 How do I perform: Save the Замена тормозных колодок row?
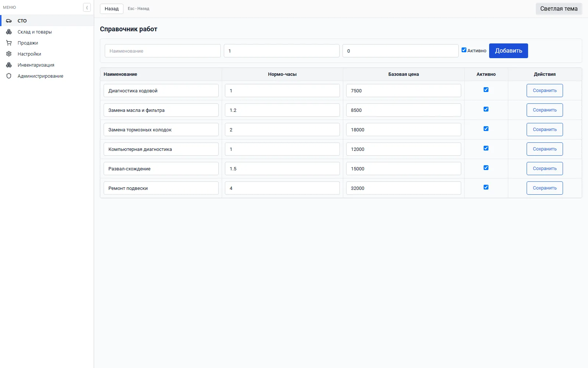(545, 130)
